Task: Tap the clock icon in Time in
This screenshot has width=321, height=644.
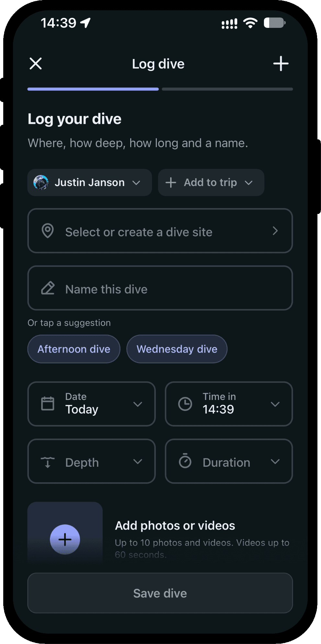Action: tap(185, 404)
